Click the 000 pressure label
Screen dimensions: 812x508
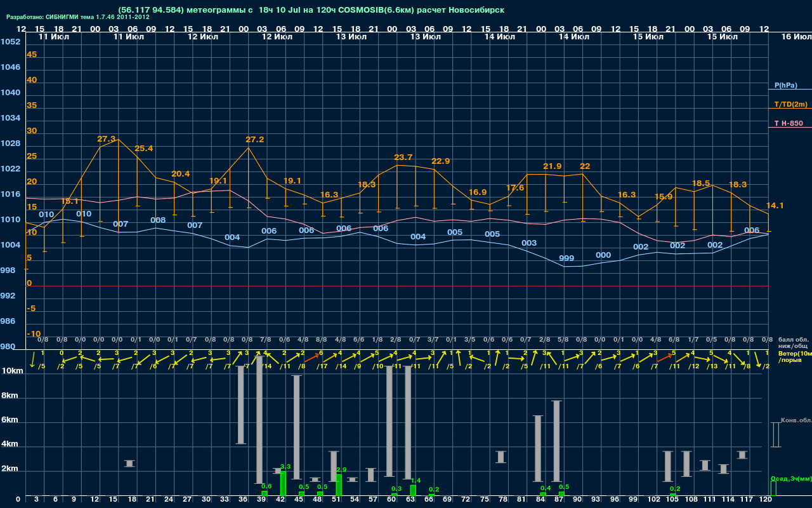(x=603, y=255)
